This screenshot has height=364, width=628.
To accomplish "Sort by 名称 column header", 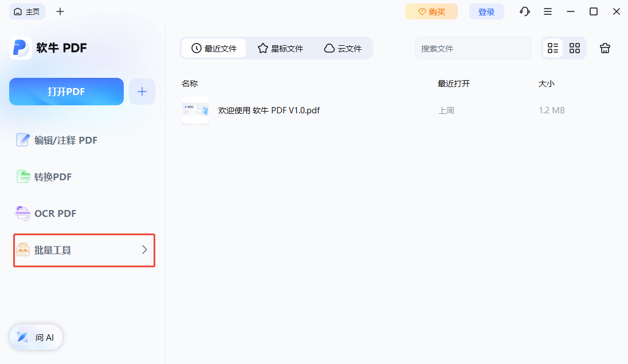I will click(190, 84).
